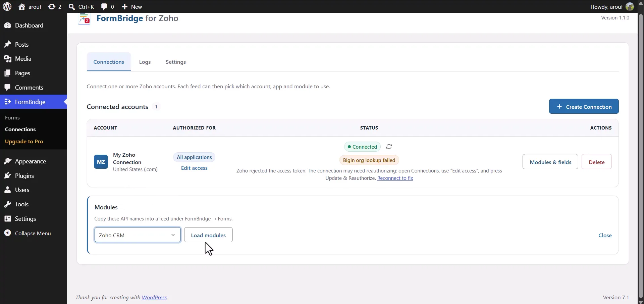Collapse the admin sidebar menu

point(34,233)
